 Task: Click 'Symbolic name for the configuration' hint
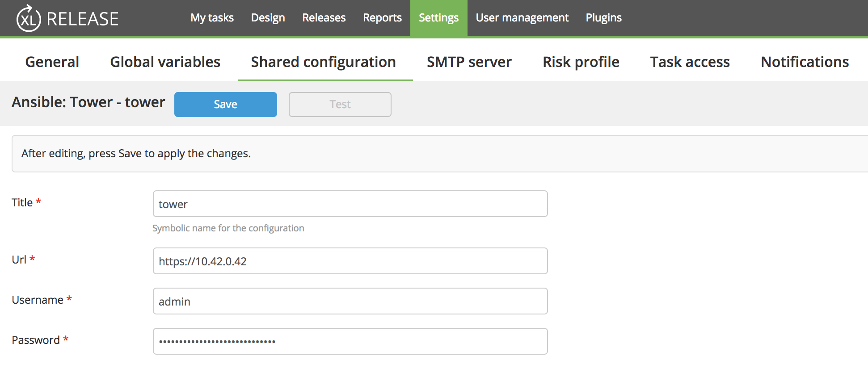coord(228,228)
